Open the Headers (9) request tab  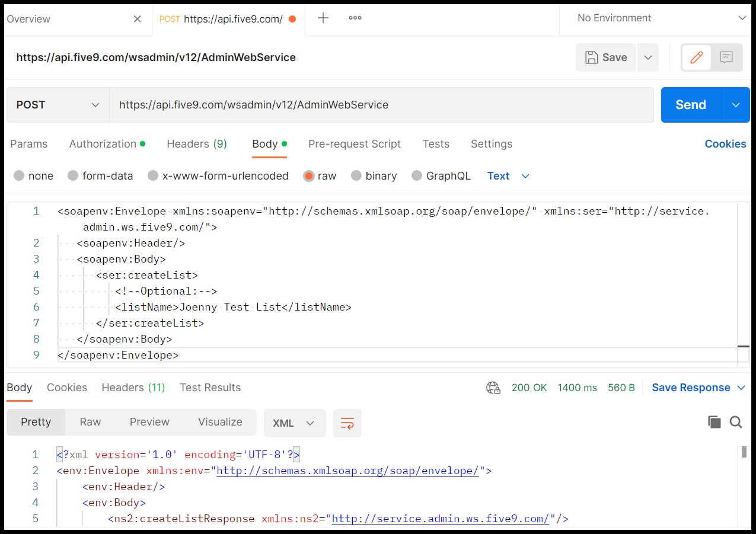point(197,144)
